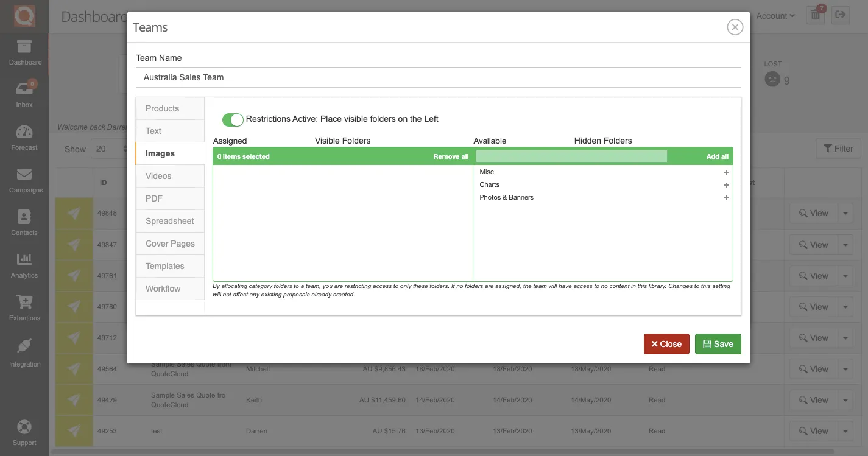Open the Campaigns panel
Viewport: 868px width, 456px height.
point(24,180)
